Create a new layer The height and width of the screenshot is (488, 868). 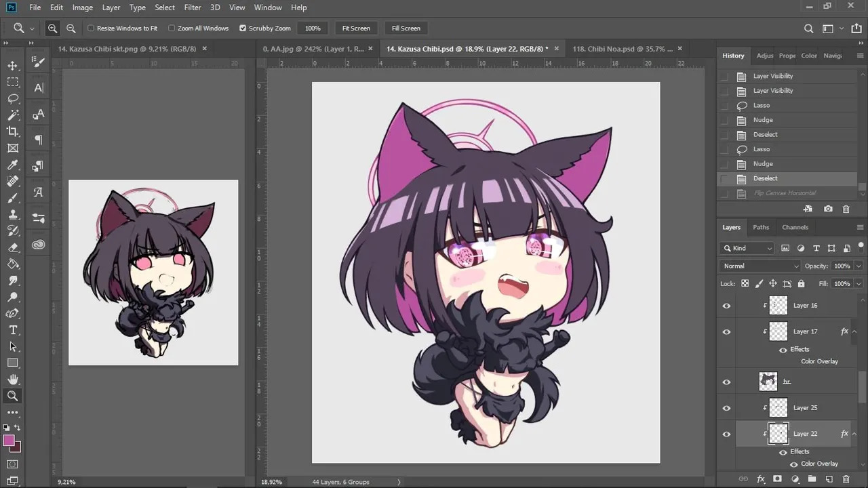829,479
